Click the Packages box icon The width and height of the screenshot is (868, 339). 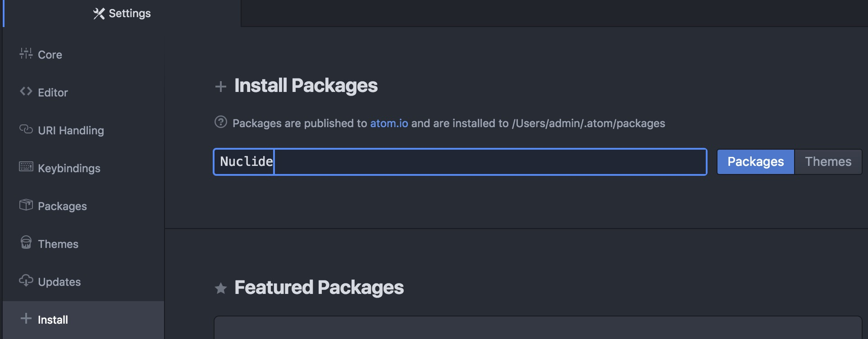pyautogui.click(x=26, y=205)
